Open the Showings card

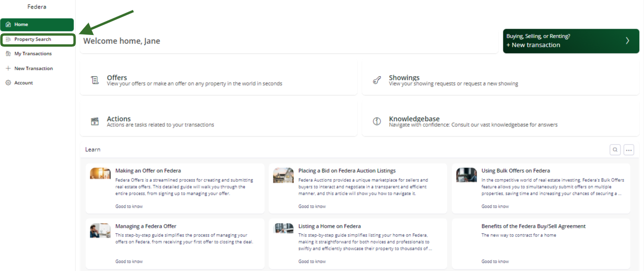point(501,78)
